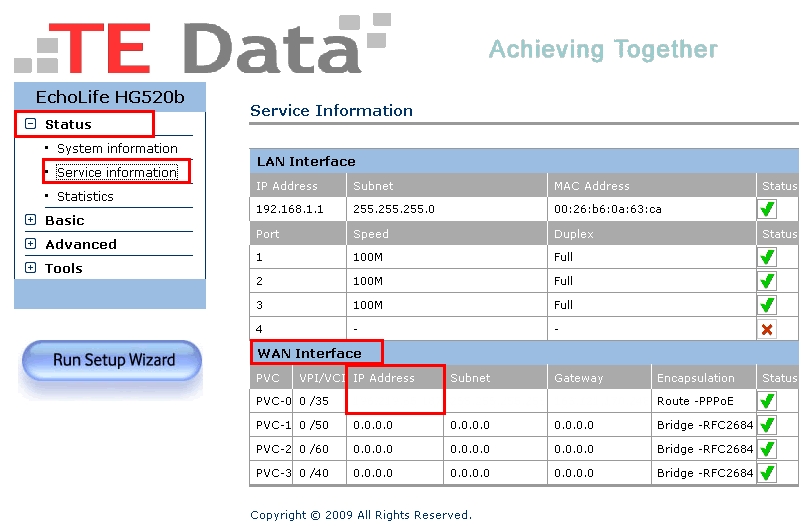The image size is (804, 526).
Task: Open Service information page
Action: 117,172
